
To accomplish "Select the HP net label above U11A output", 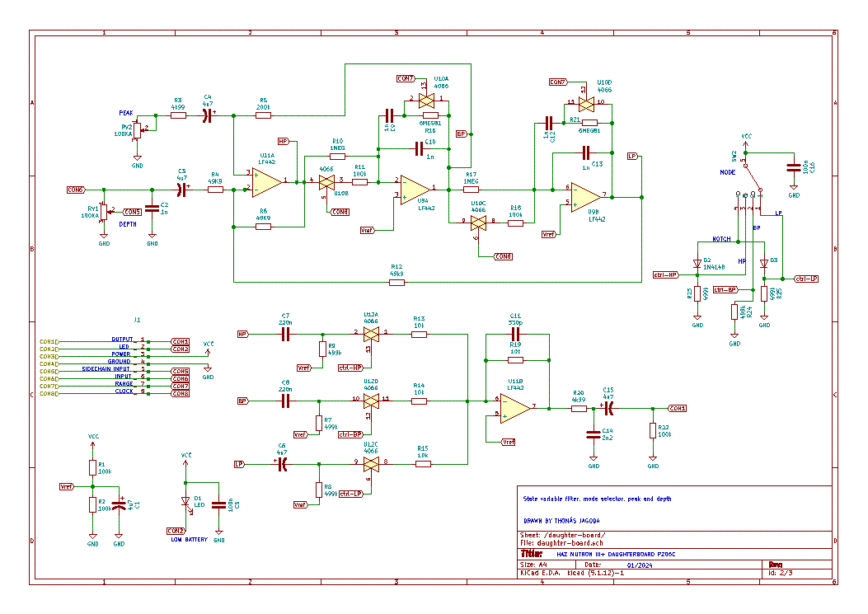I will tap(284, 142).
